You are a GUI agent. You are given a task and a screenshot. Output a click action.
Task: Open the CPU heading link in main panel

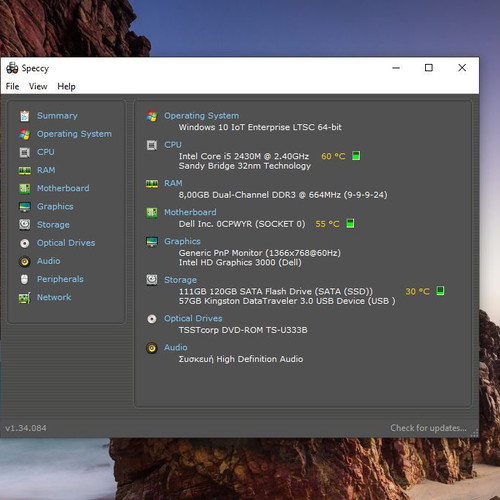pyautogui.click(x=173, y=145)
